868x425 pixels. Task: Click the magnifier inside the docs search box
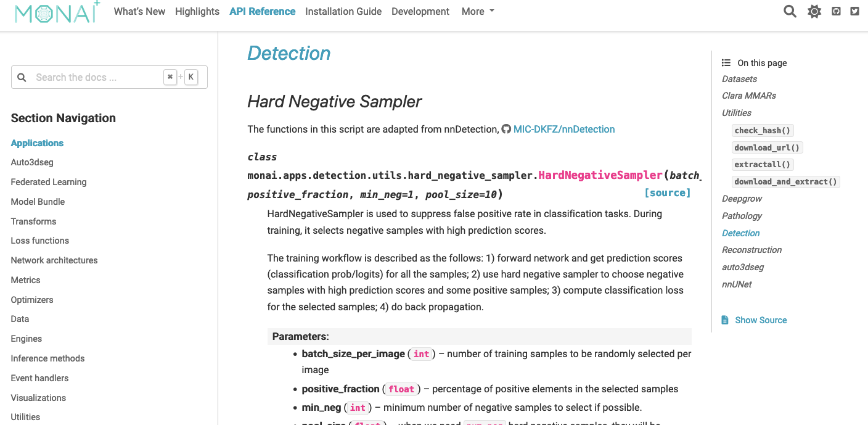click(22, 76)
